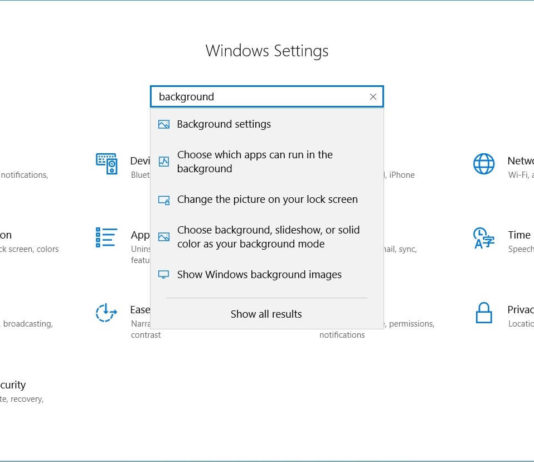Click the Privacy category title
The image size is (534, 462).
pos(520,309)
